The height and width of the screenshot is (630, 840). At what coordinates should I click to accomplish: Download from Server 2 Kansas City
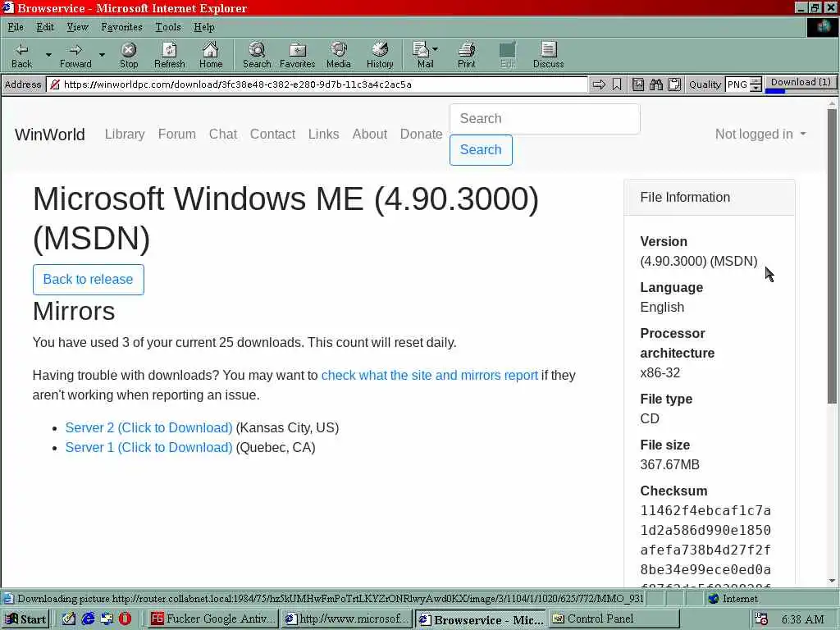[149, 427]
